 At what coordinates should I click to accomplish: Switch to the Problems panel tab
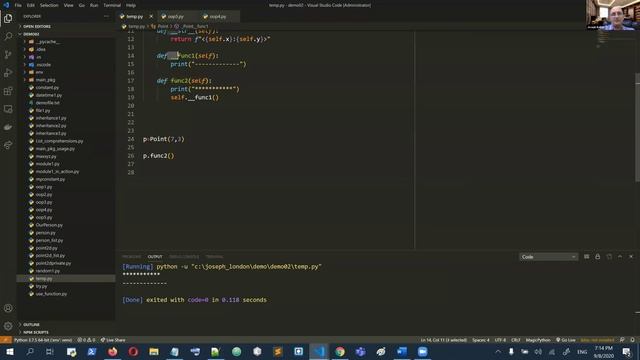click(131, 257)
